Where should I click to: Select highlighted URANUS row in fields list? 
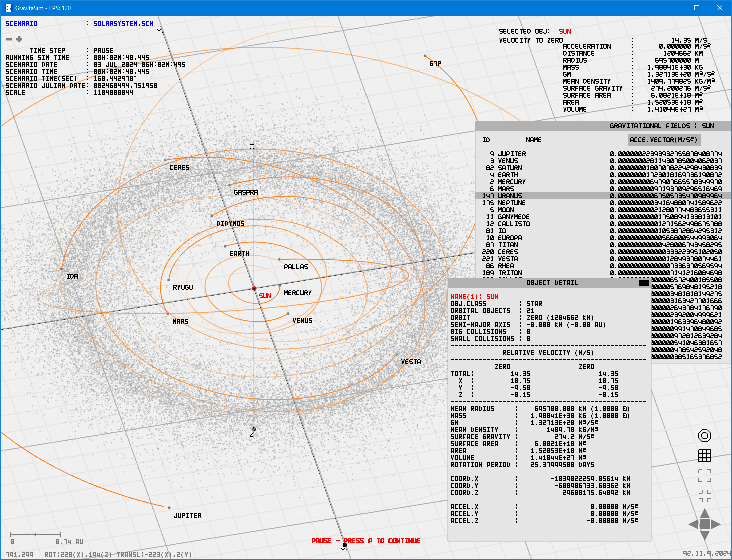tap(603, 196)
